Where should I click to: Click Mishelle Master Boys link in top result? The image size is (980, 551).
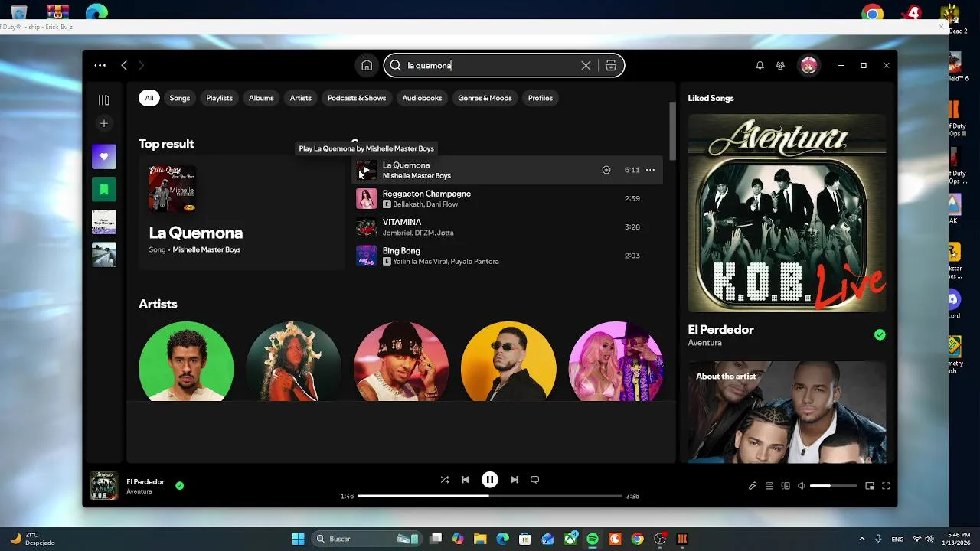tap(207, 249)
